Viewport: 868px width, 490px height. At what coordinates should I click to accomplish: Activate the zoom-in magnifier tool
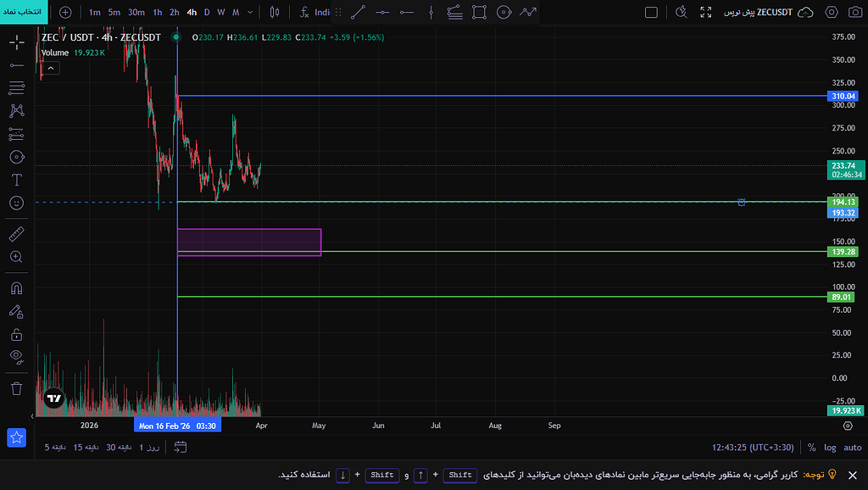coord(17,257)
